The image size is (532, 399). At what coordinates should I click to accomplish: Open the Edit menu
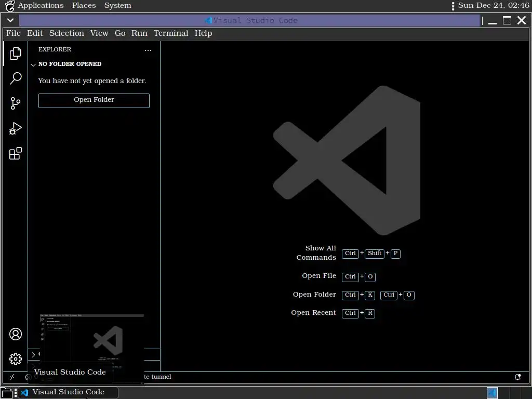click(x=35, y=33)
